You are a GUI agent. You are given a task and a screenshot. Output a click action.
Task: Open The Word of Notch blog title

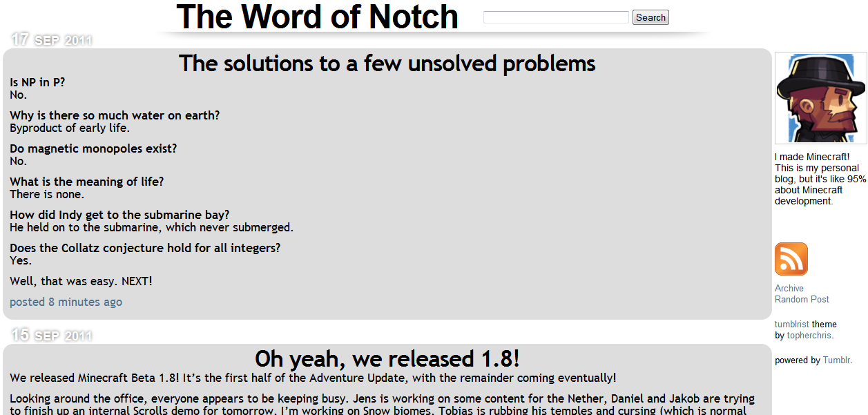coord(318,17)
